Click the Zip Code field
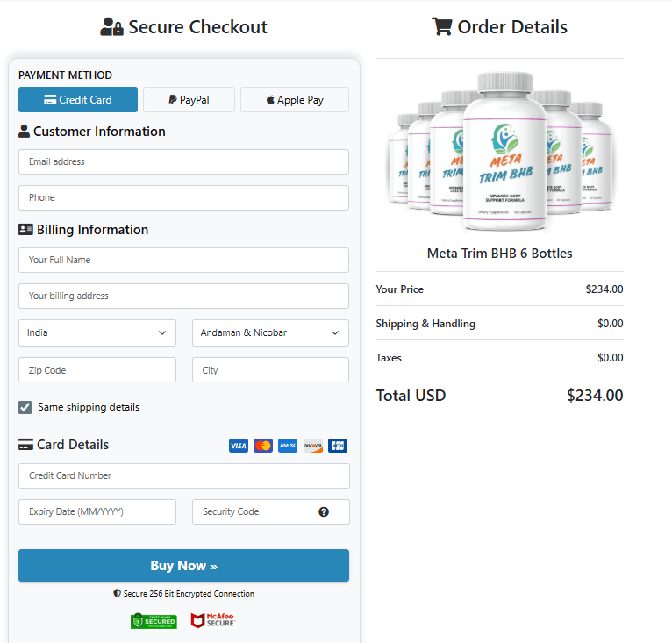 [97, 370]
